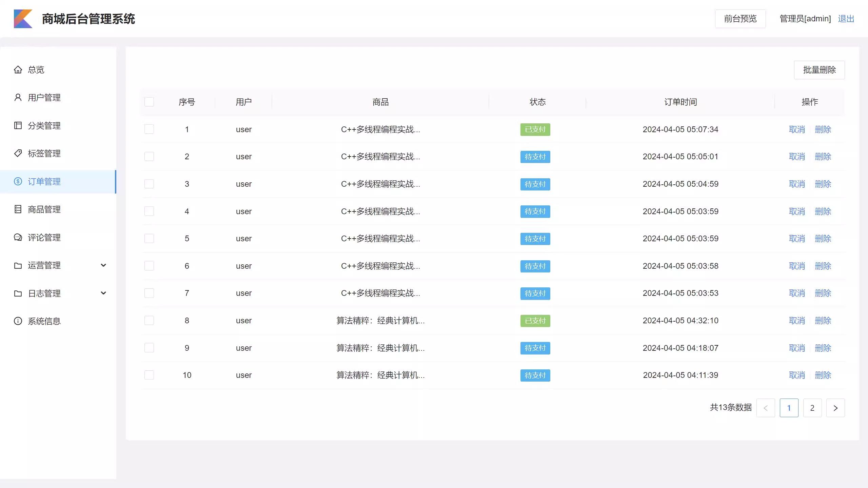
Task: Toggle the select-all checkbox in table header
Action: point(149,102)
